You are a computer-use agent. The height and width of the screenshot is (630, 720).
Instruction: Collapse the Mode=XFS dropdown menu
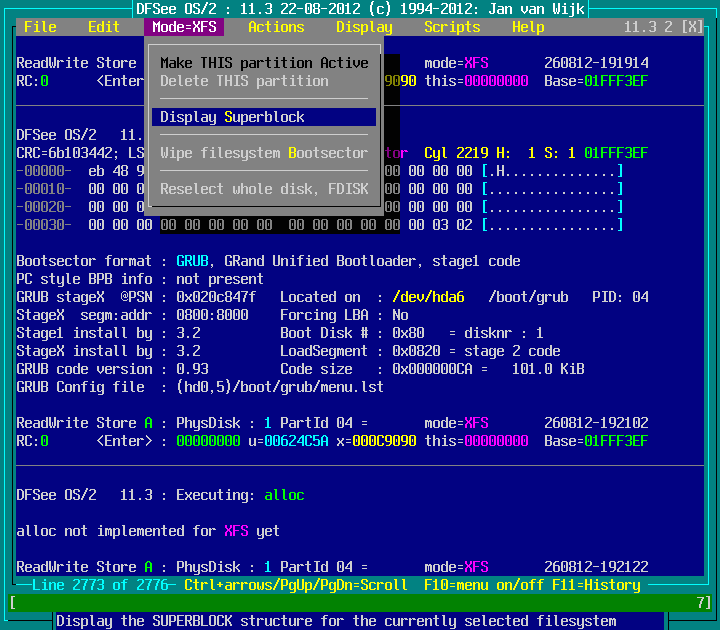(x=184, y=27)
